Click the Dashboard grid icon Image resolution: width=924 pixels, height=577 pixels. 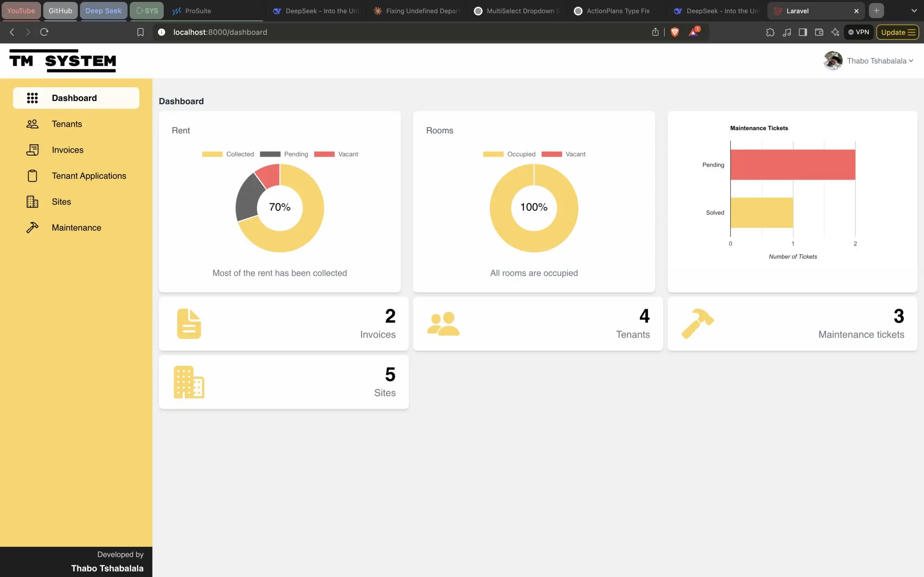pos(32,97)
